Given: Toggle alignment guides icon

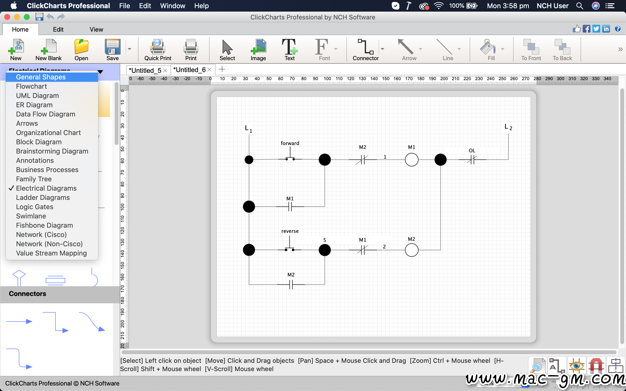Looking at the screenshot, I should 616,365.
